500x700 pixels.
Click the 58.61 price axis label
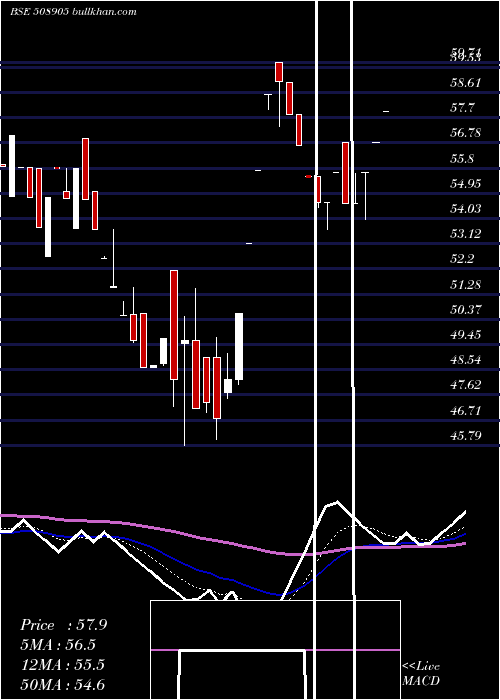click(x=466, y=83)
